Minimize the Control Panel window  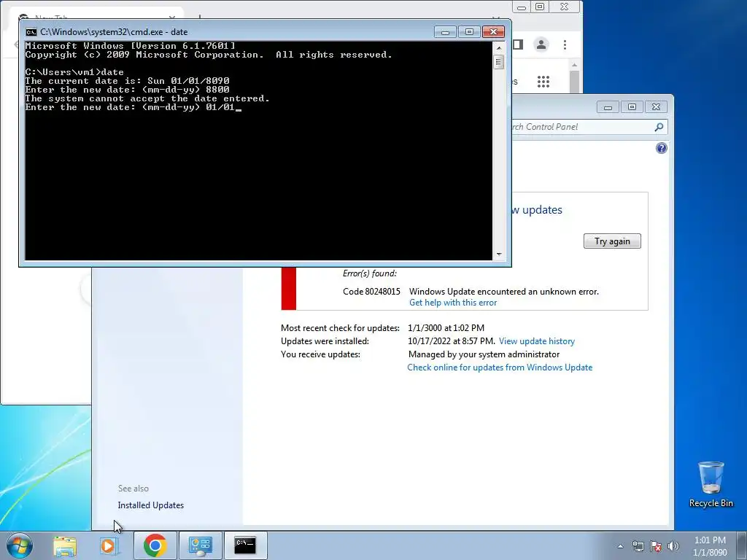pyautogui.click(x=608, y=107)
